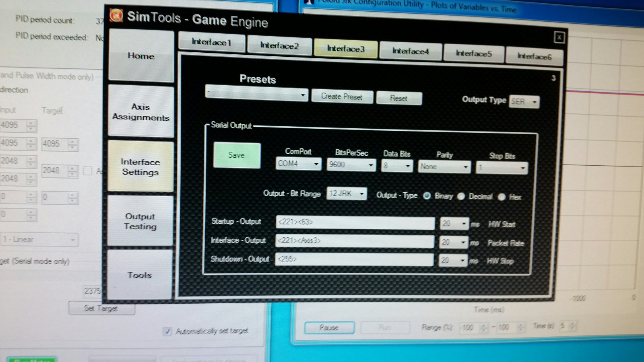
Task: Switch to Interface4 tab
Action: point(411,51)
